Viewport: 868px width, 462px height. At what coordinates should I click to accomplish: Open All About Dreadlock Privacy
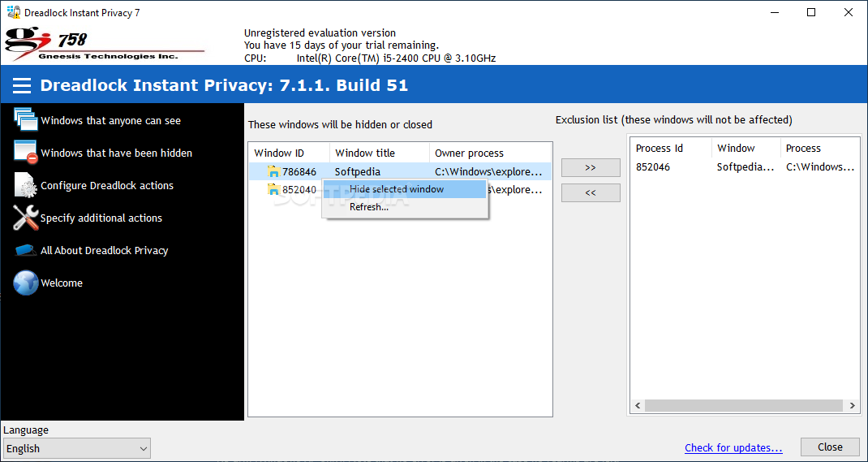[104, 250]
